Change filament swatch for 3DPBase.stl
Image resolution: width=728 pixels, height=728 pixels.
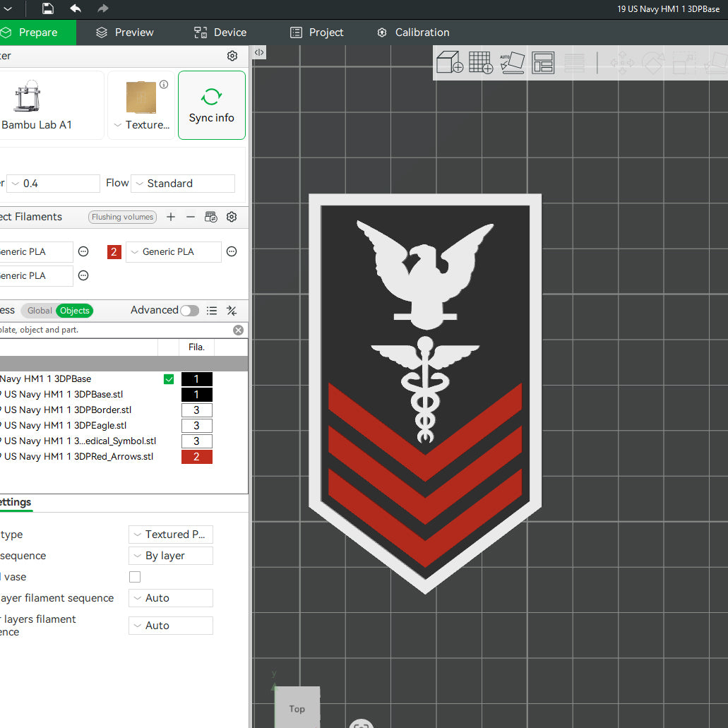click(197, 395)
